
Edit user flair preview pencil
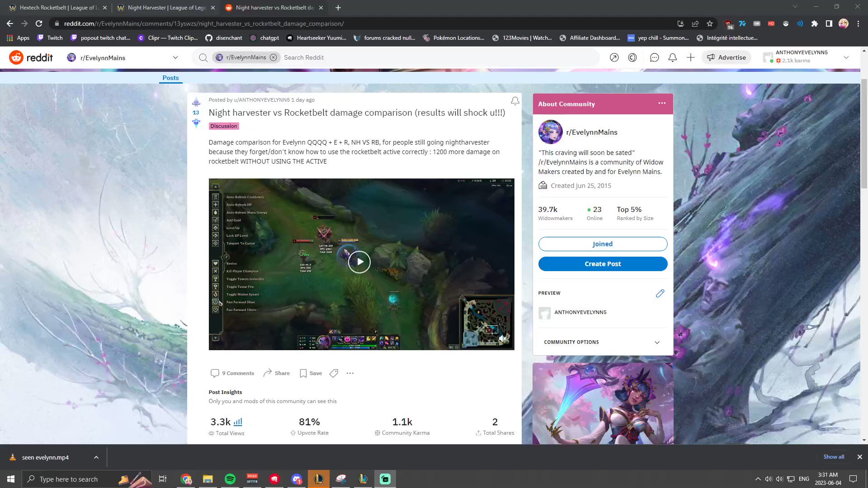[x=660, y=293]
